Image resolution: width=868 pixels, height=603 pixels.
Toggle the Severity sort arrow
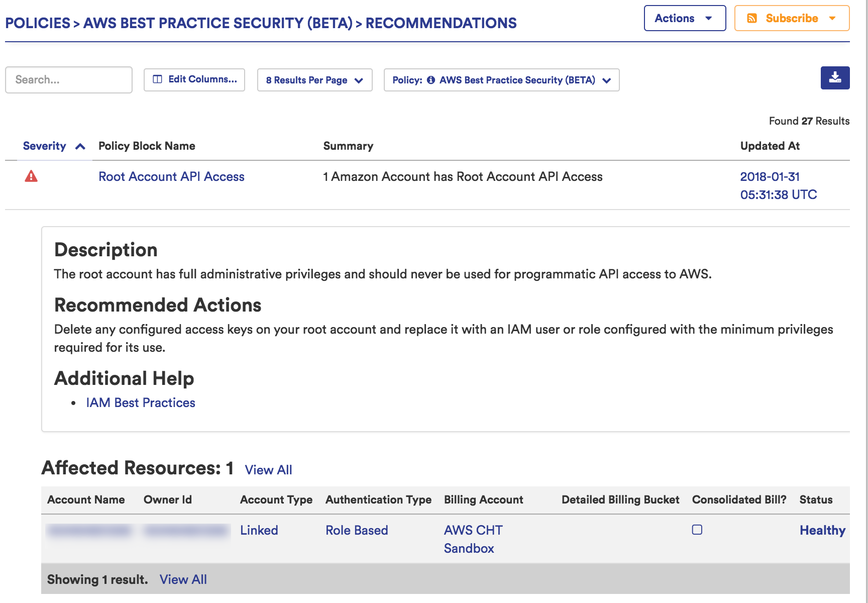click(80, 146)
